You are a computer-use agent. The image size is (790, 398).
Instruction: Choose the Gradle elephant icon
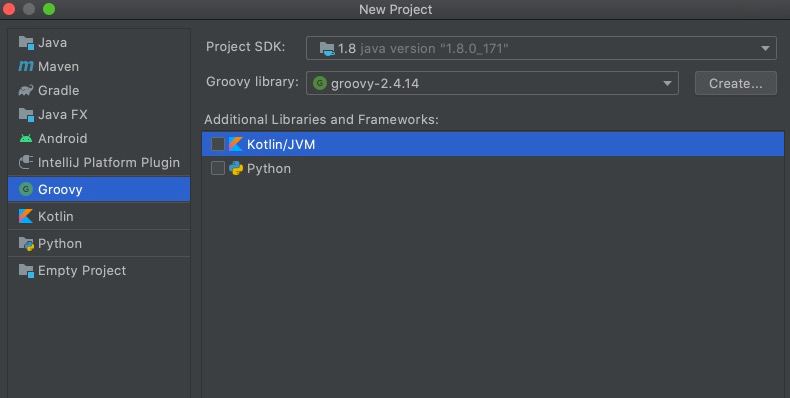click(26, 91)
